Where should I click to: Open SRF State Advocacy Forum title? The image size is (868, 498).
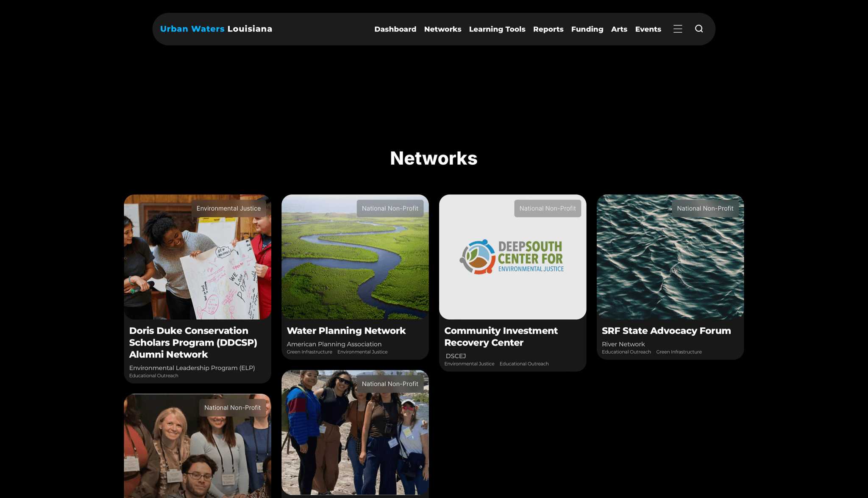(x=666, y=331)
